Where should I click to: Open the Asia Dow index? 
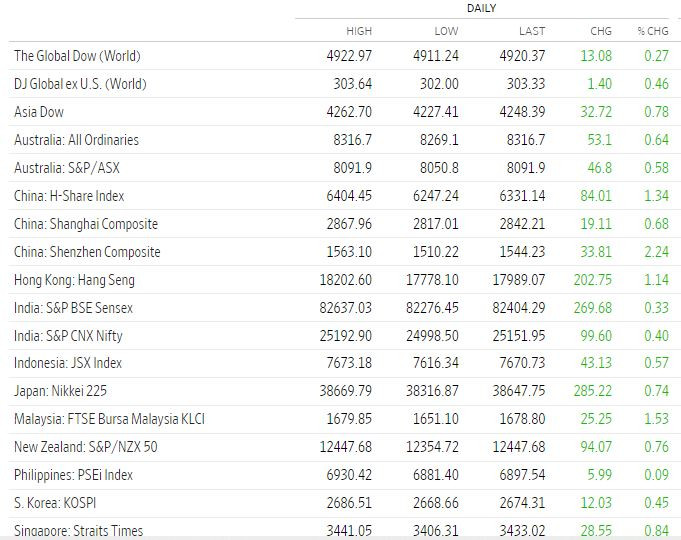39,112
